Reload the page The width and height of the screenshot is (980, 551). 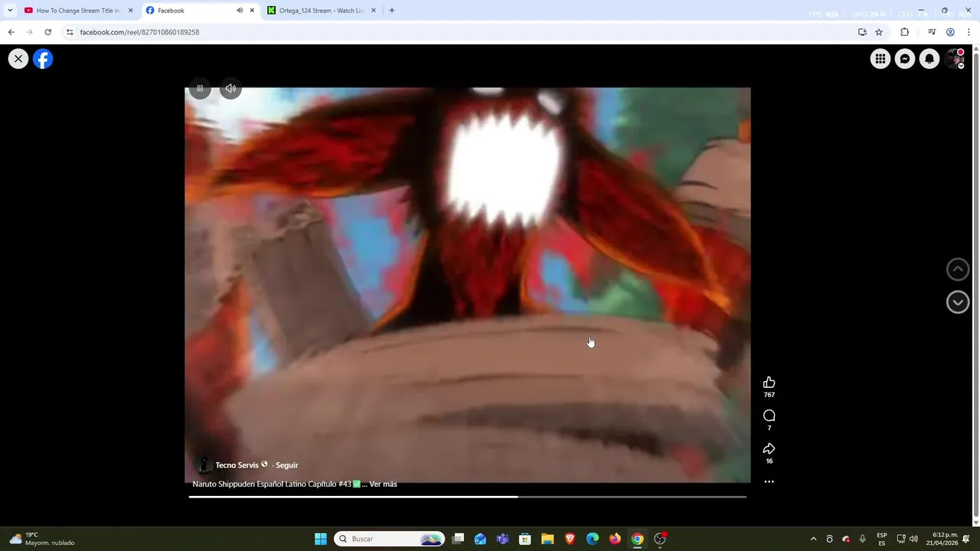pos(47,32)
